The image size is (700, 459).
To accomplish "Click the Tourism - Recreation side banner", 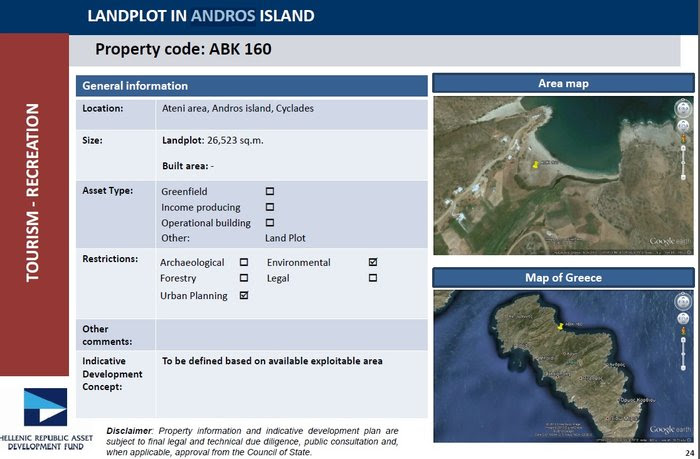I will [x=32, y=192].
